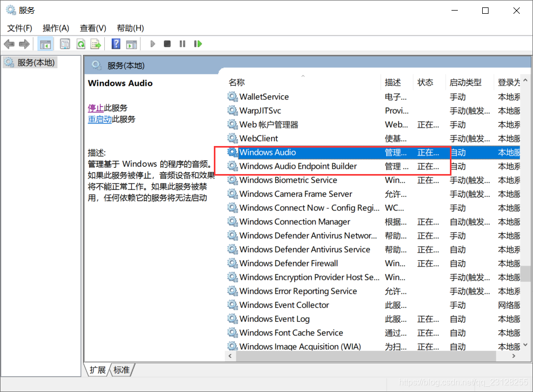Click the vertical scrollbar down arrow
The width and height of the screenshot is (533, 392).
coord(526,345)
